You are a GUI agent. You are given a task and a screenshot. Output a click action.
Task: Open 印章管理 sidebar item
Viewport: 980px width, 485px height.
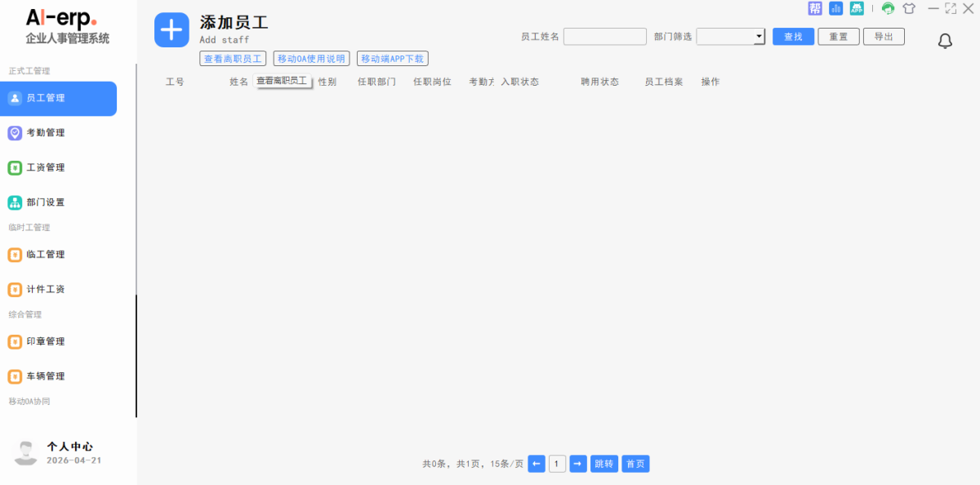pyautogui.click(x=46, y=341)
